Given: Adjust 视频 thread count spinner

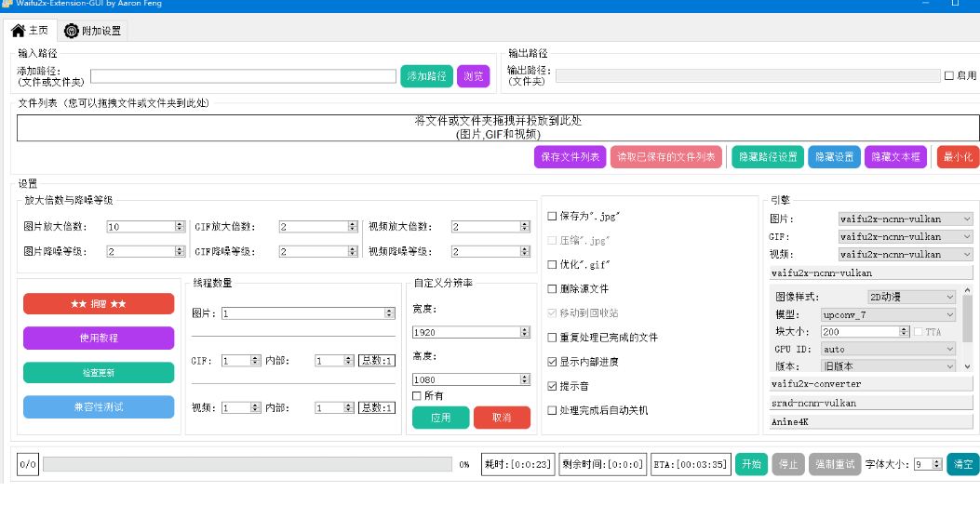Looking at the screenshot, I should click(x=255, y=407).
